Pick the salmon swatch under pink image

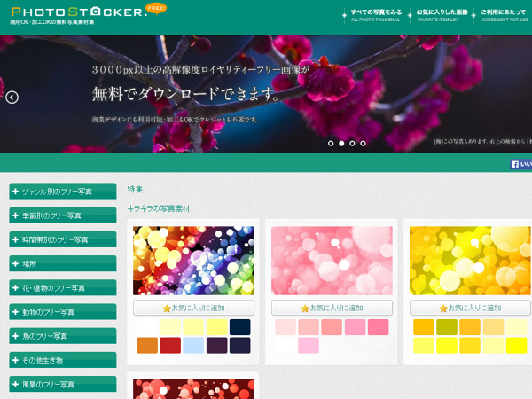[x=332, y=327]
